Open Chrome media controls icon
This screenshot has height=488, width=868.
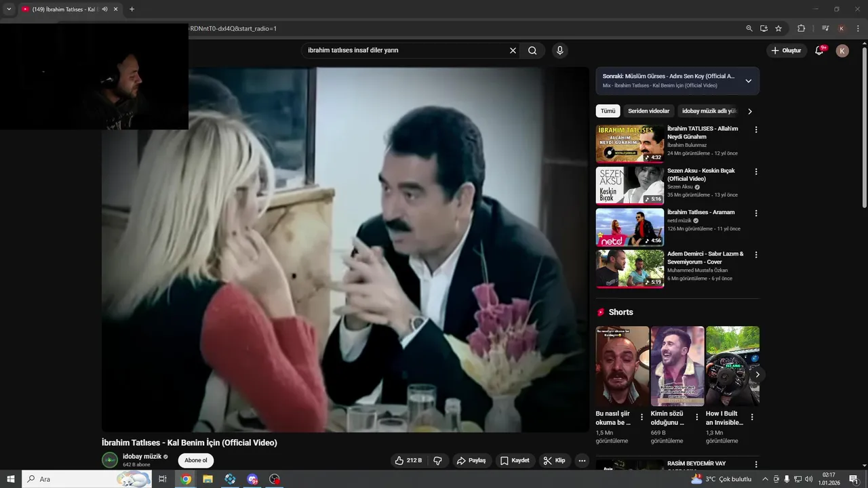coord(825,28)
